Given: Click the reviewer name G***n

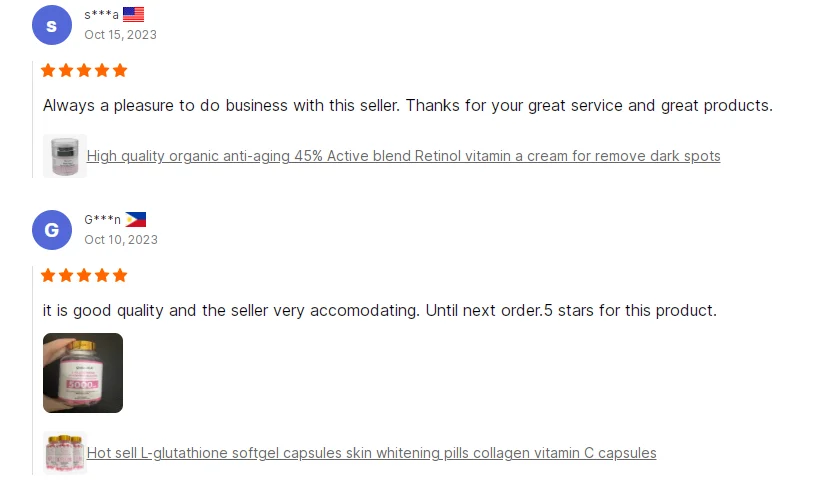Looking at the screenshot, I should [x=102, y=219].
